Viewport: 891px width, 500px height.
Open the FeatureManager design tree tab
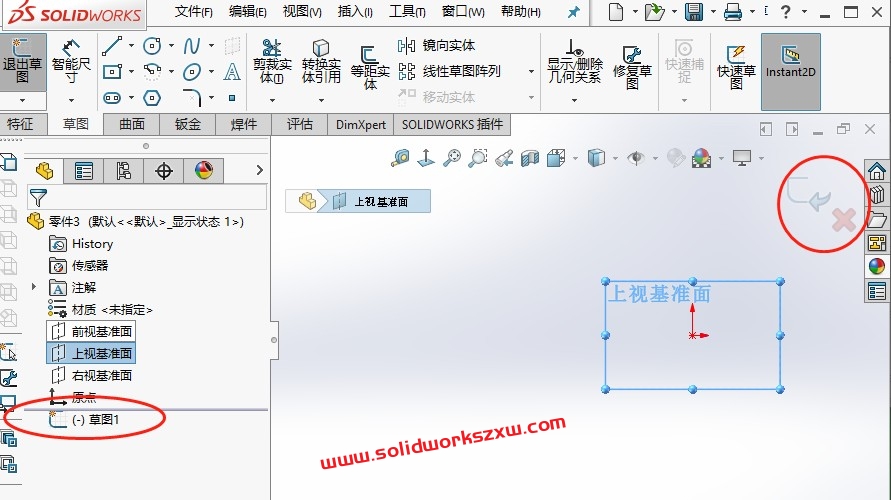click(x=44, y=171)
